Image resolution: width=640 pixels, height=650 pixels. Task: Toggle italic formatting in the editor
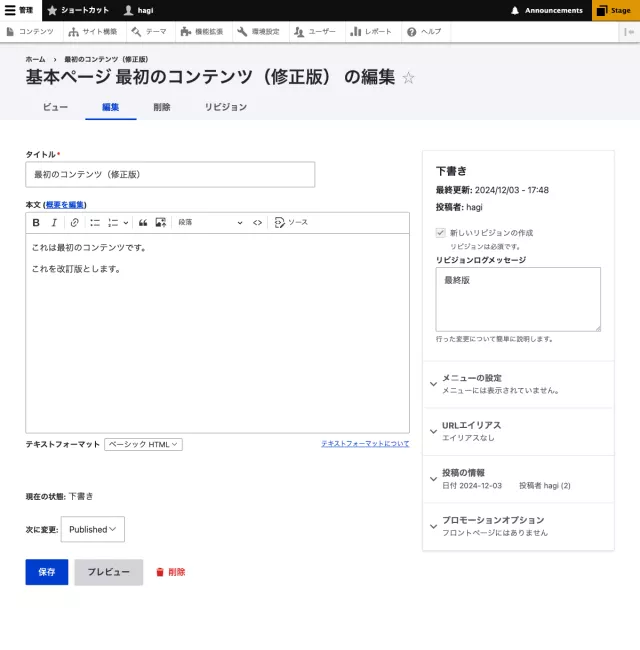click(54, 223)
